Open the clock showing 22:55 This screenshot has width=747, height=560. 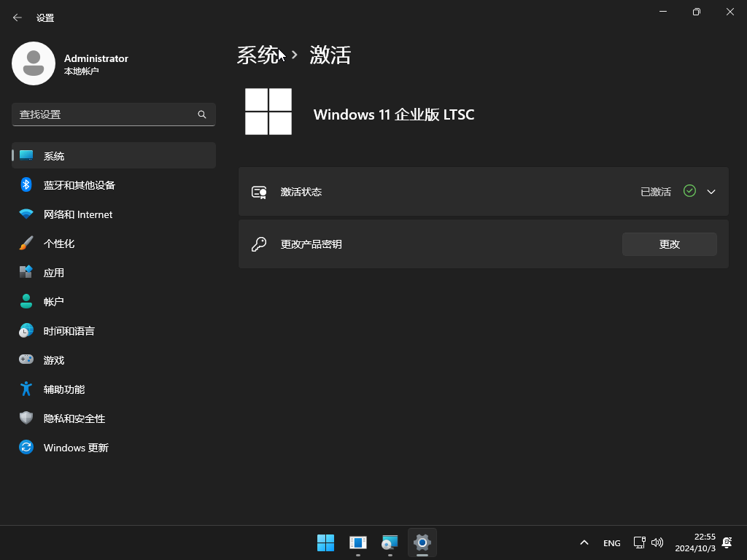(x=695, y=542)
